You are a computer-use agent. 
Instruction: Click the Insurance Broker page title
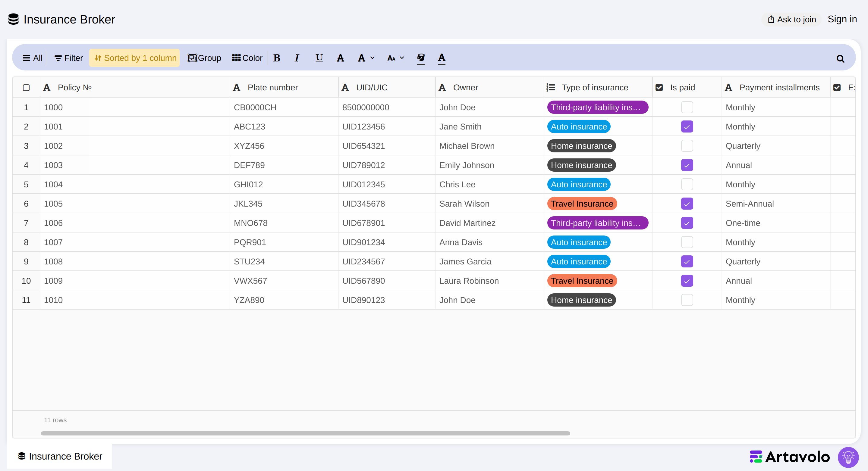(69, 19)
